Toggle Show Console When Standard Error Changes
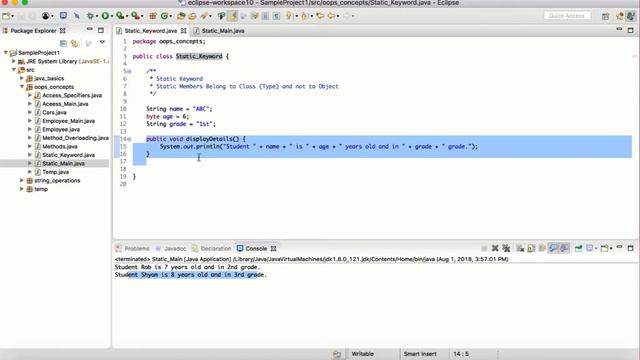 tap(565, 248)
